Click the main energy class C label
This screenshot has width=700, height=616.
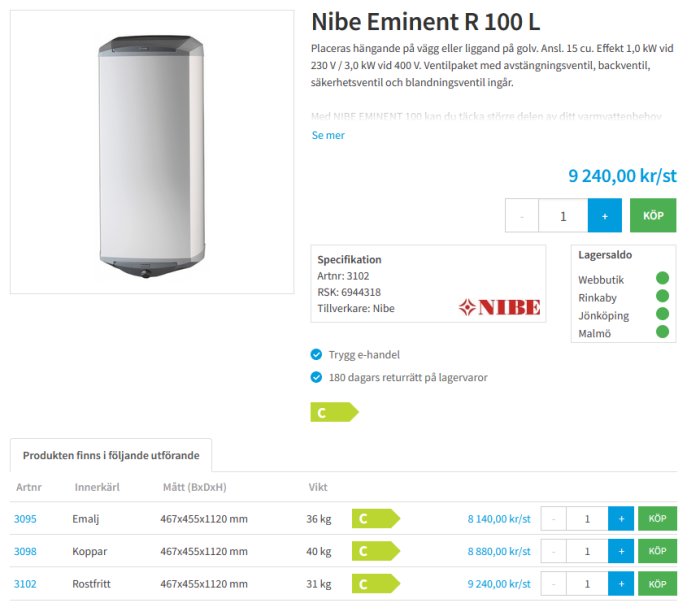(334, 412)
